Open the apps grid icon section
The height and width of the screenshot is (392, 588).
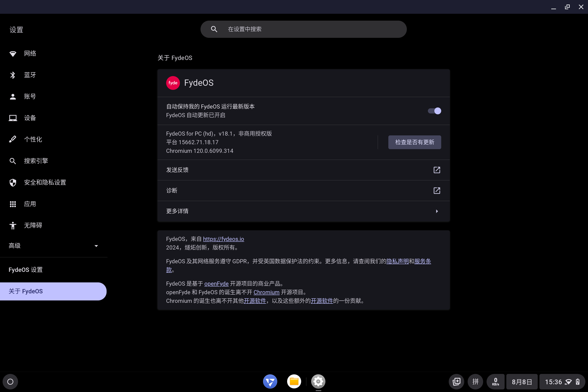click(x=13, y=204)
